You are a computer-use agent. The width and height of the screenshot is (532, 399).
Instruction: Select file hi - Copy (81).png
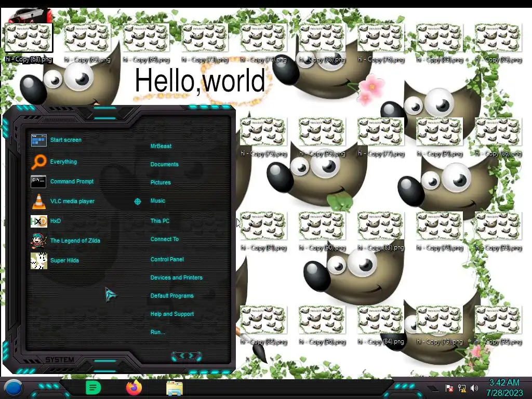point(263,231)
